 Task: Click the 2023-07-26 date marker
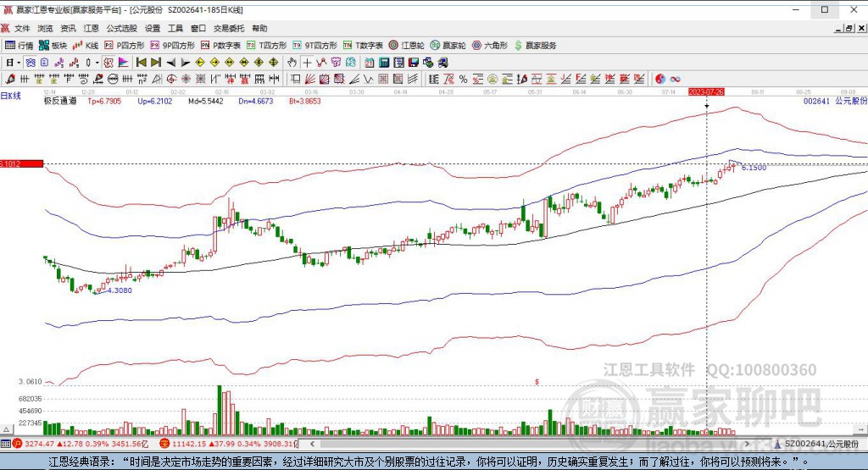pos(706,91)
